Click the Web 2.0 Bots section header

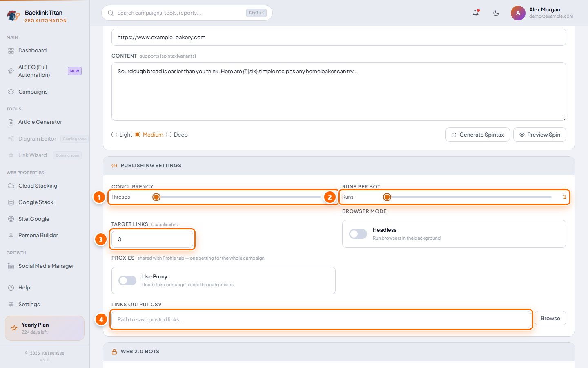click(x=339, y=352)
